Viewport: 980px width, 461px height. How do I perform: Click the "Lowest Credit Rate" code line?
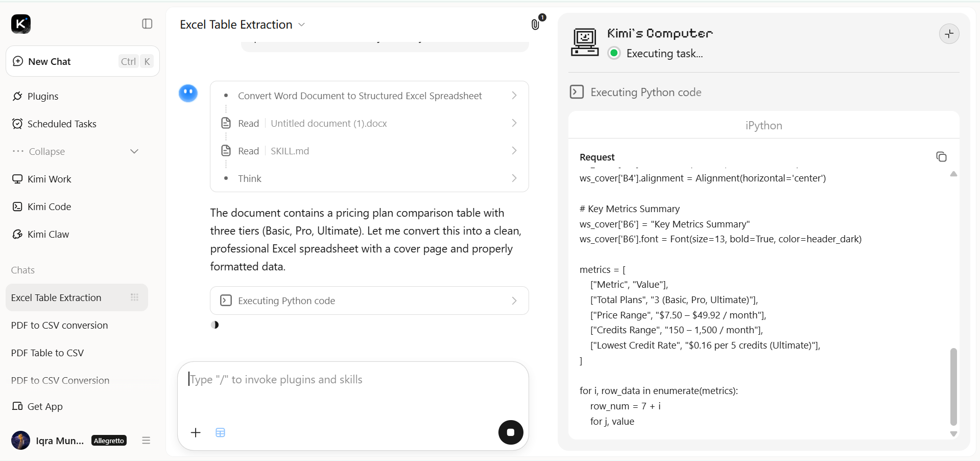coord(705,345)
